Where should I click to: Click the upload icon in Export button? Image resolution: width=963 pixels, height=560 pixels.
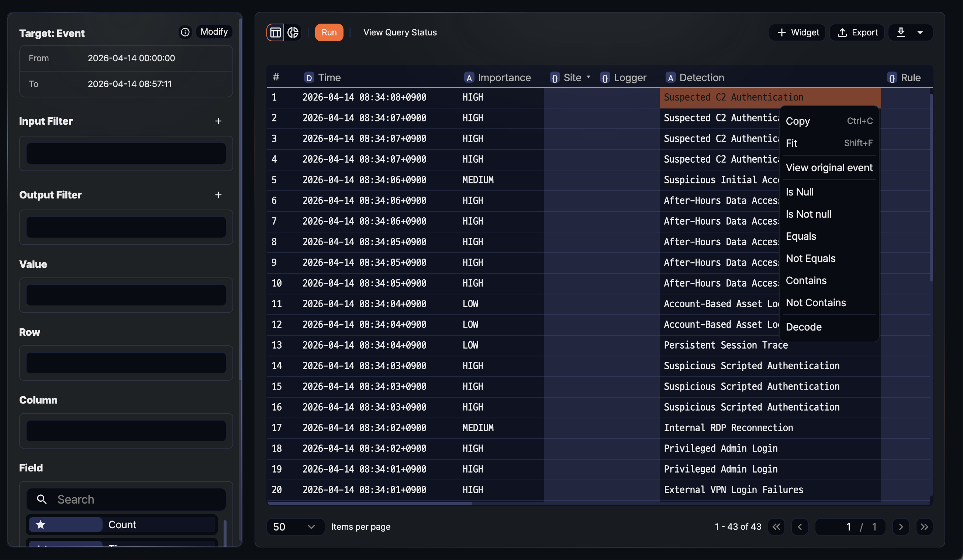click(x=842, y=32)
